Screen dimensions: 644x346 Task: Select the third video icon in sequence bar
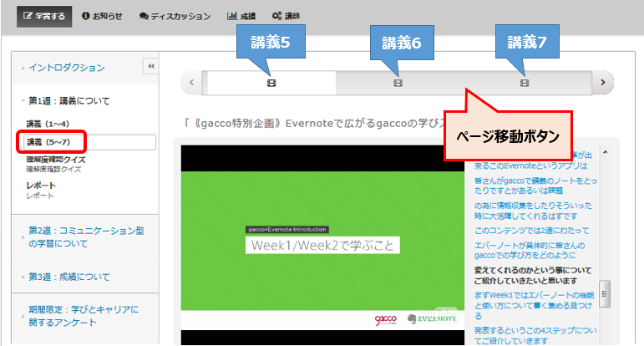tap(525, 83)
